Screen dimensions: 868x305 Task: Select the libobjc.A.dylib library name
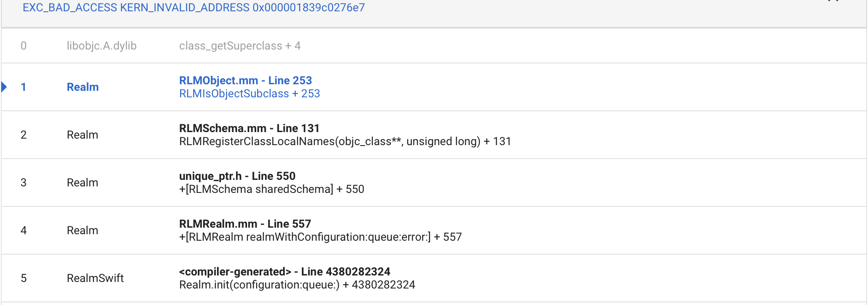(101, 46)
